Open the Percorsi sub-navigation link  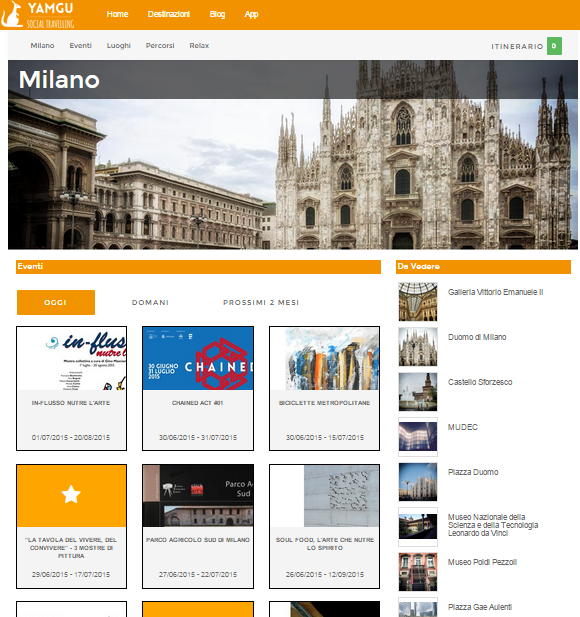[160, 46]
